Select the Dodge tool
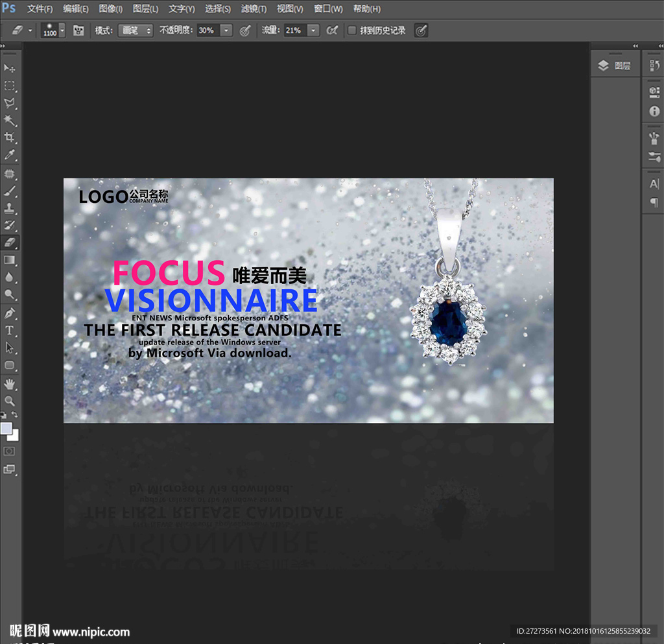 coord(9,294)
